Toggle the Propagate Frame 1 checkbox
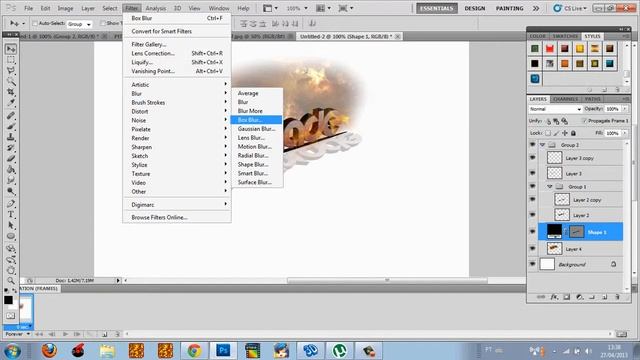This screenshot has width=640, height=360. point(584,121)
